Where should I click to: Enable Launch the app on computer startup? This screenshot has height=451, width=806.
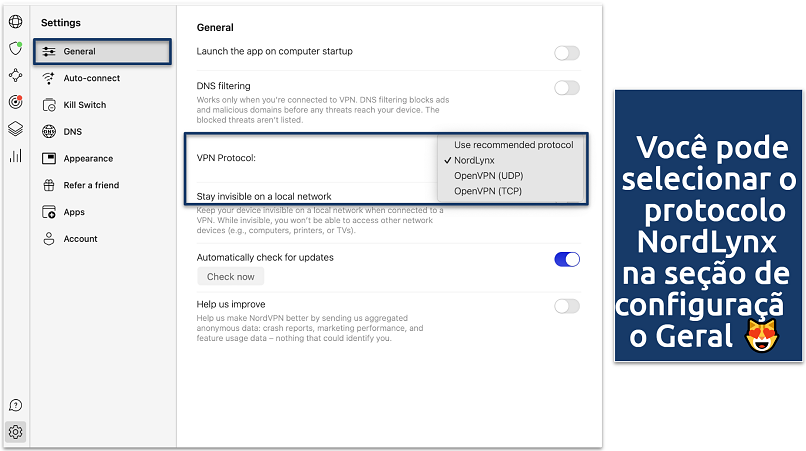point(566,53)
